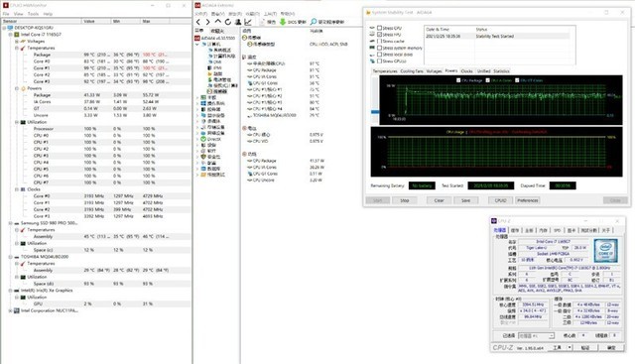Open the processor selection dropdown in CPU-Z
Viewport: 635px width, 364px height.
(552, 335)
